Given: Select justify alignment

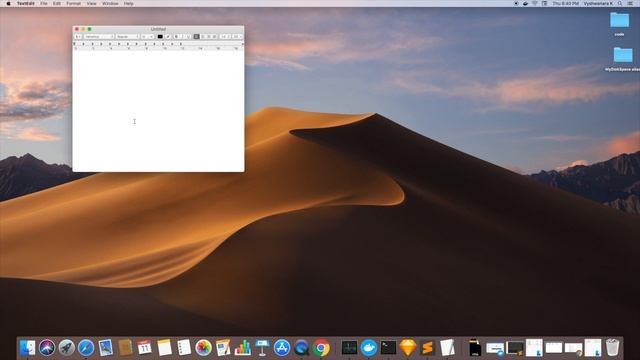Looking at the screenshot, I should point(215,36).
